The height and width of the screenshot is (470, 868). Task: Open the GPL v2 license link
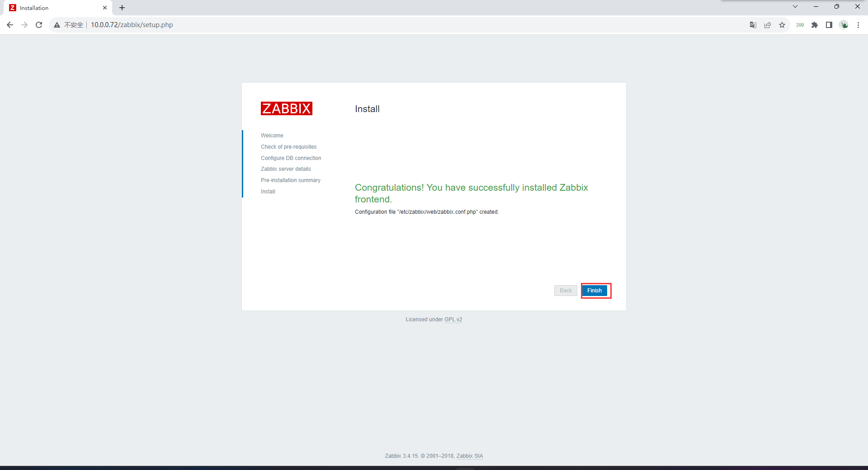(x=453, y=320)
